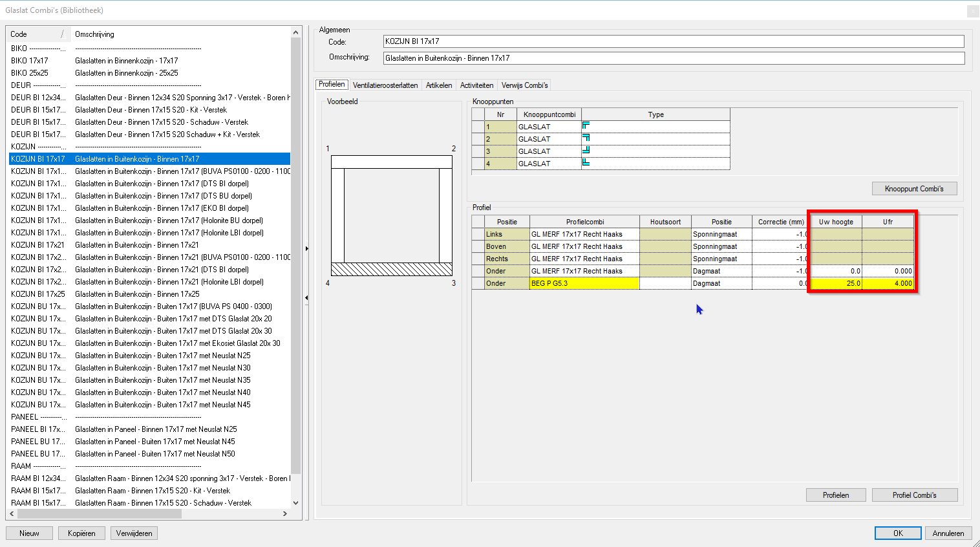Open the Profiel Combi's dialog
This screenshot has width=980, height=547.
tap(914, 495)
